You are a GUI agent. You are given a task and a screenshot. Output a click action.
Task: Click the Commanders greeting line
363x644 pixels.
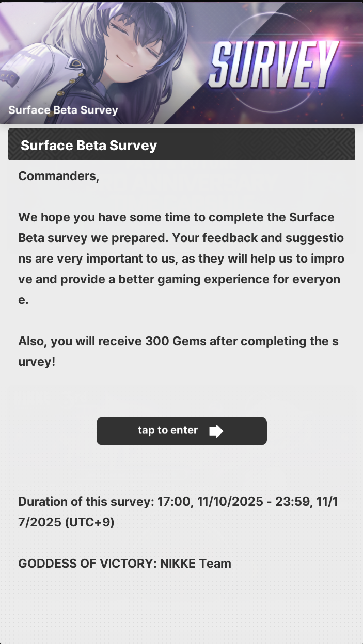(58, 176)
